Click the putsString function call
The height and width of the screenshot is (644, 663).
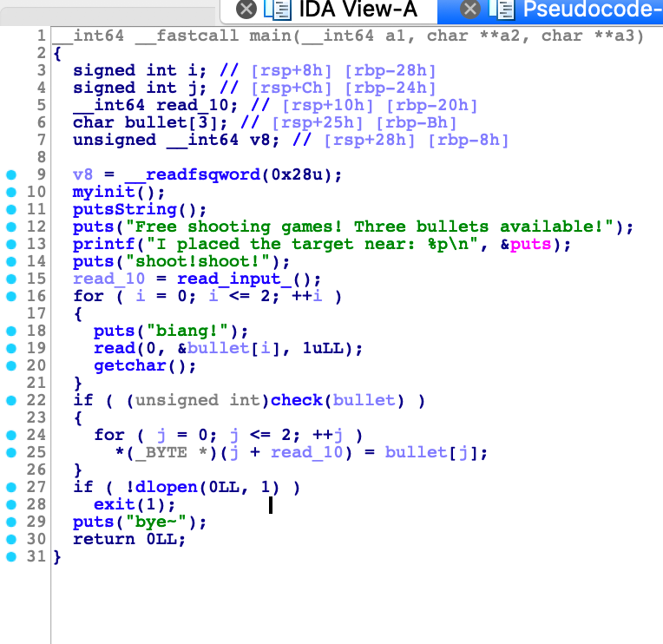pos(125,210)
